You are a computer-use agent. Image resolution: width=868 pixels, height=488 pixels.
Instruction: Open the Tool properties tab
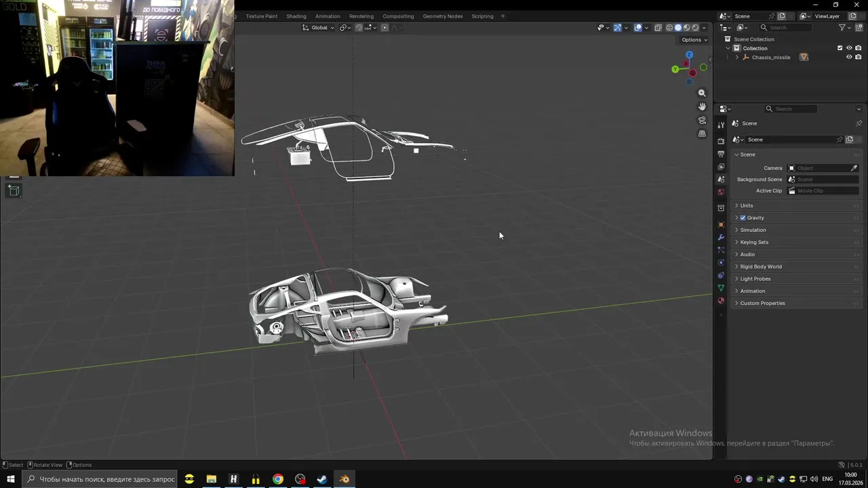[x=721, y=125]
